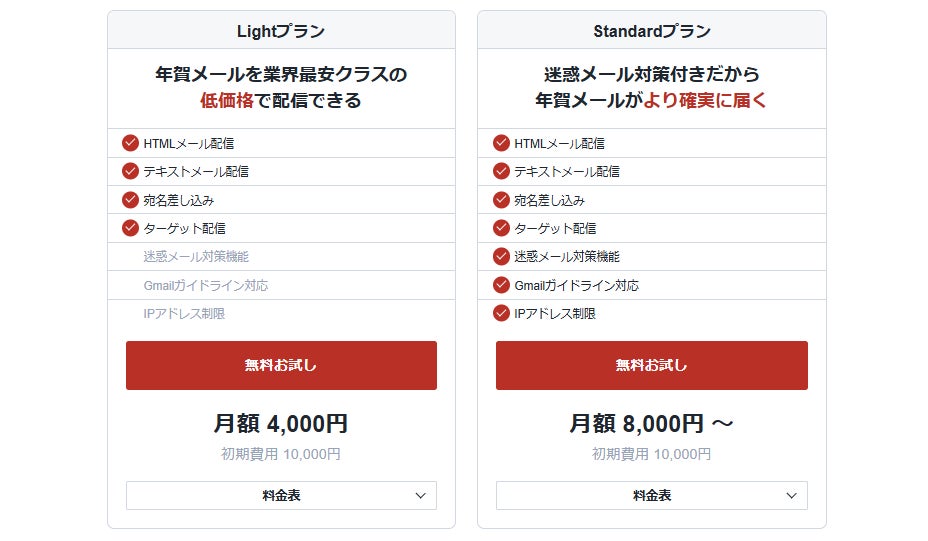
Task: Click the 月額 8,000円 price text
Action: pyautogui.click(x=637, y=424)
